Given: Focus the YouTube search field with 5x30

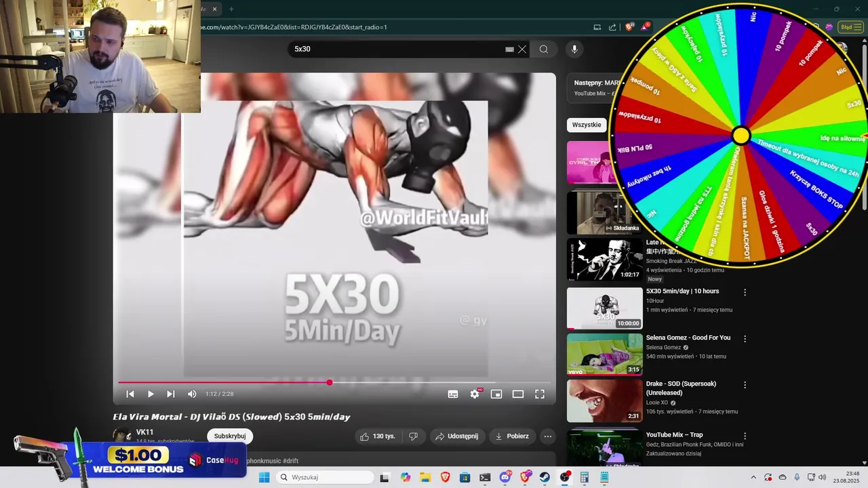Looking at the screenshot, I should pyautogui.click(x=397, y=49).
